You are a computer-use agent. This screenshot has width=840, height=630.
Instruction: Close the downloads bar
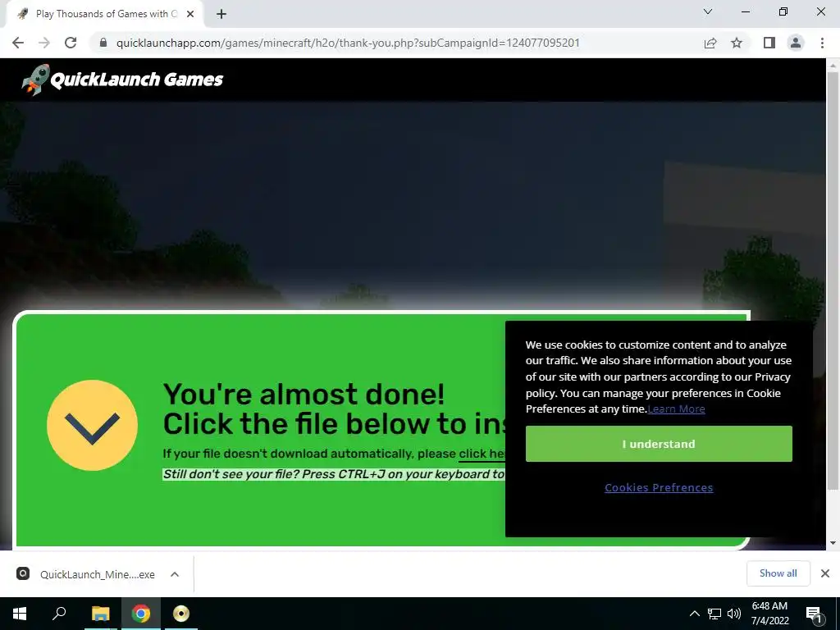tap(825, 573)
